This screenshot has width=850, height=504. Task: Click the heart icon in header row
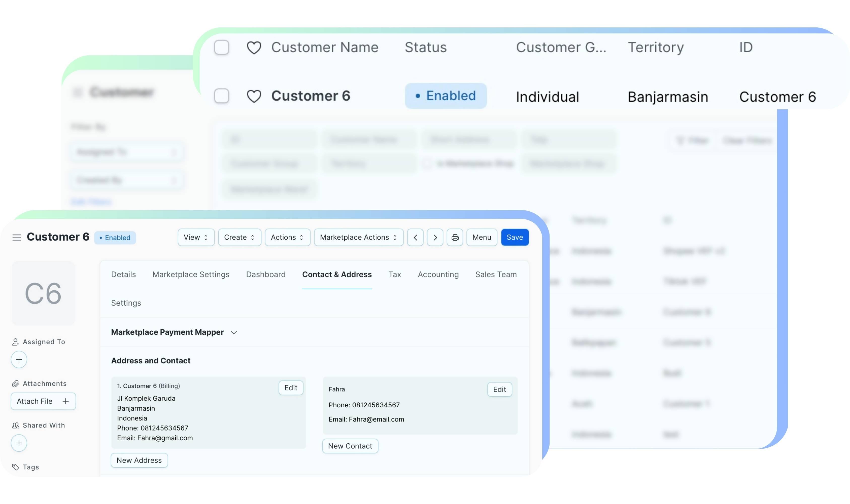click(x=254, y=48)
